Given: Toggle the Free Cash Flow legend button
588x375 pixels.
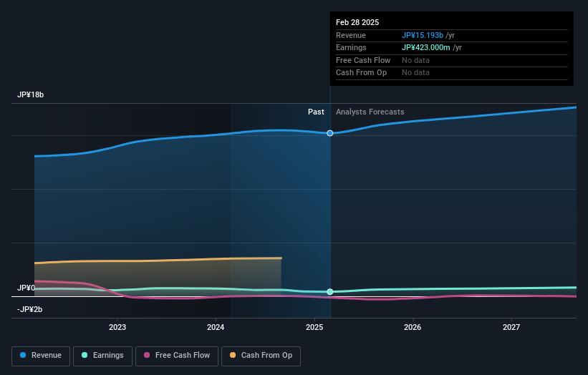Looking at the screenshot, I should pos(177,356).
